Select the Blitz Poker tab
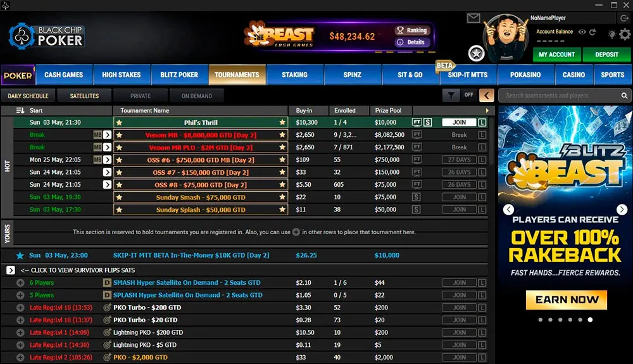Image resolution: width=633 pixels, height=364 pixels. (x=179, y=75)
